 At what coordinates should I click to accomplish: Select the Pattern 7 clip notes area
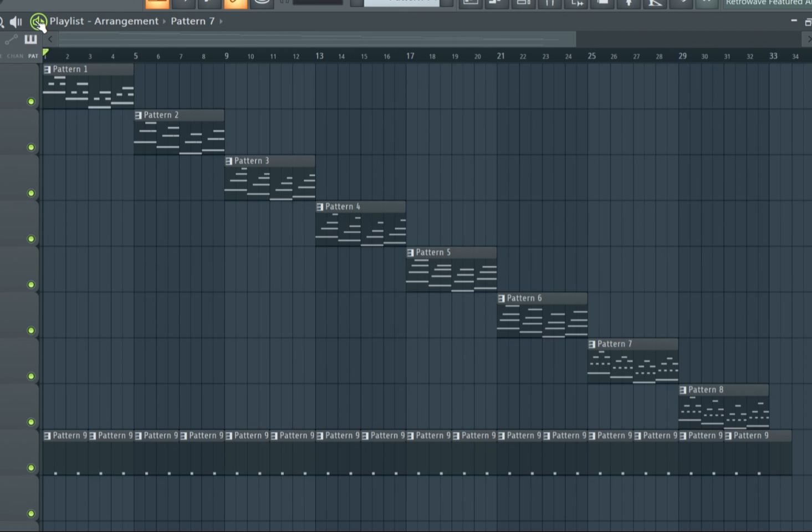coord(633,366)
